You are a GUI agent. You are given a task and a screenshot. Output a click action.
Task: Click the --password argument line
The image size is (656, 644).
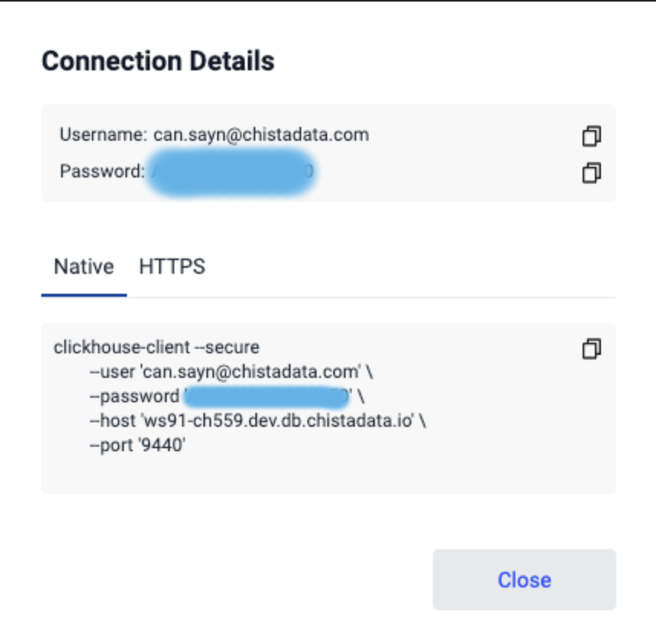[x=227, y=396]
